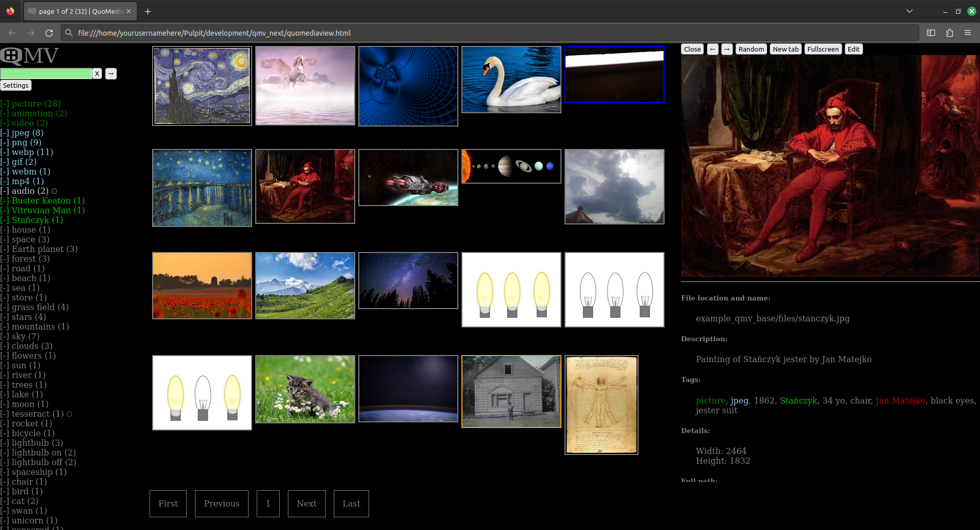980x530 pixels.
Task: Click the QMV logo
Action: [x=30, y=56]
